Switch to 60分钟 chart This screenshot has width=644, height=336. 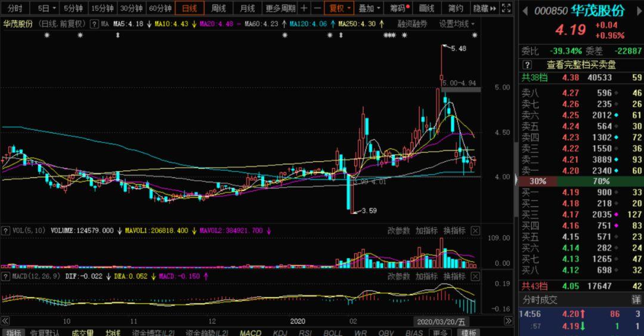[x=160, y=8]
